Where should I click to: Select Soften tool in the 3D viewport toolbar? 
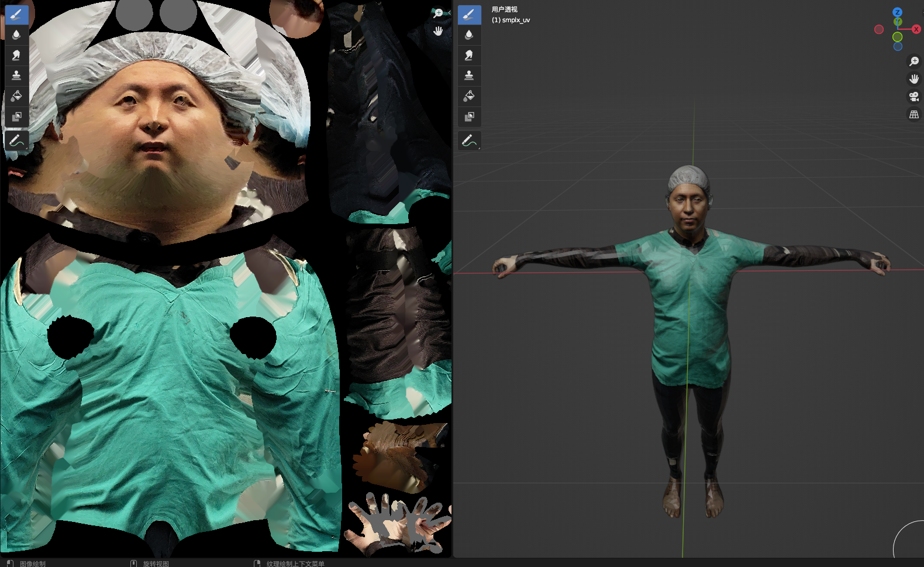[469, 35]
